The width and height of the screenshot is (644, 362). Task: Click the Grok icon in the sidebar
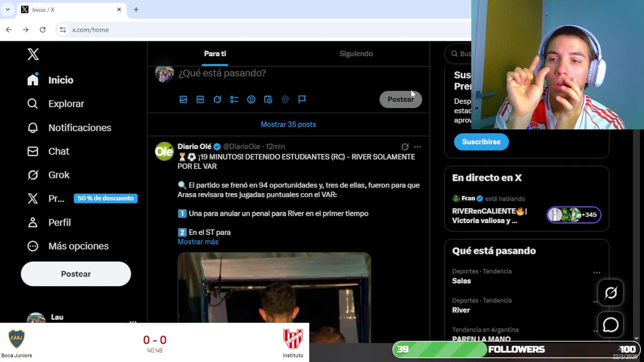[x=33, y=175]
